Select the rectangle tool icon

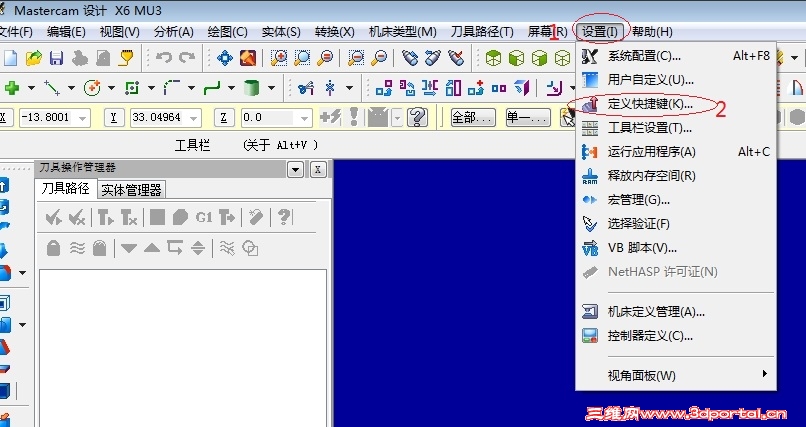[132, 88]
